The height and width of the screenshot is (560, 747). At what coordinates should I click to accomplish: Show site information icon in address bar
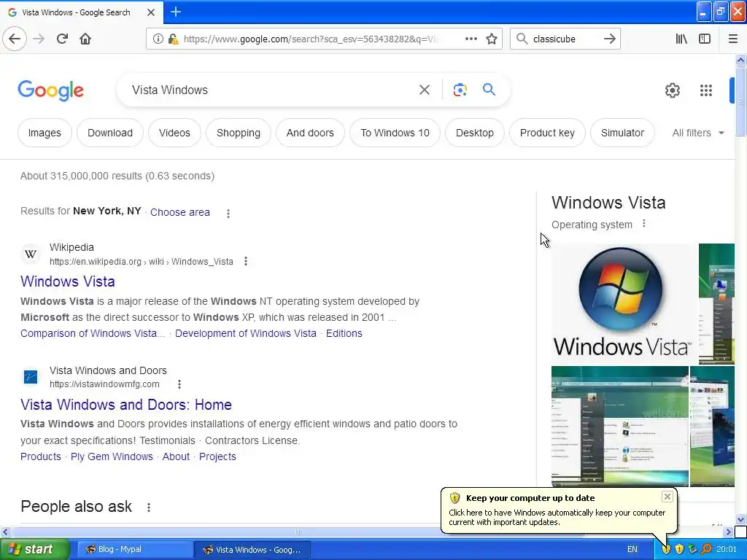coord(158,39)
